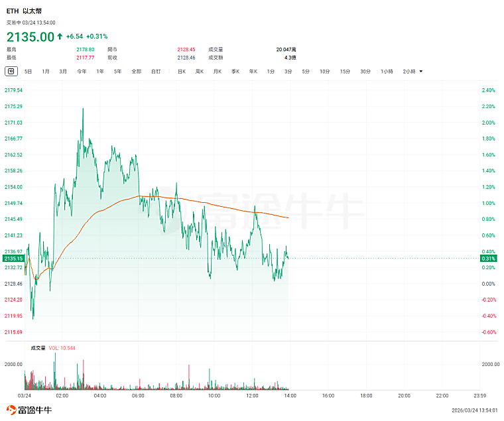Switch to the 5日 time range
Screen dimensions: 504x421
click(x=29, y=72)
